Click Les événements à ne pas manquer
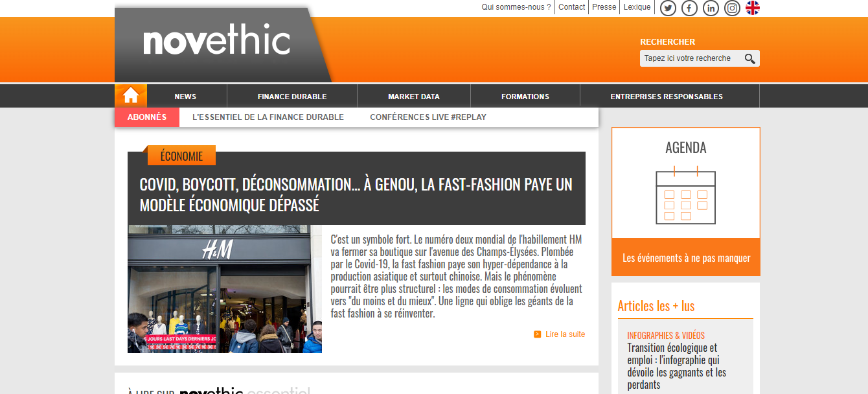The height and width of the screenshot is (394, 868). pos(686,258)
